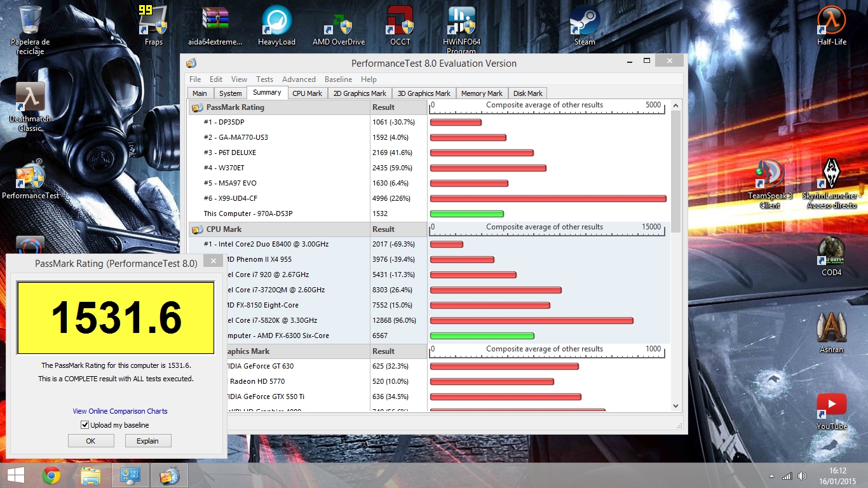Open the Ashran desktop icon

(x=831, y=333)
